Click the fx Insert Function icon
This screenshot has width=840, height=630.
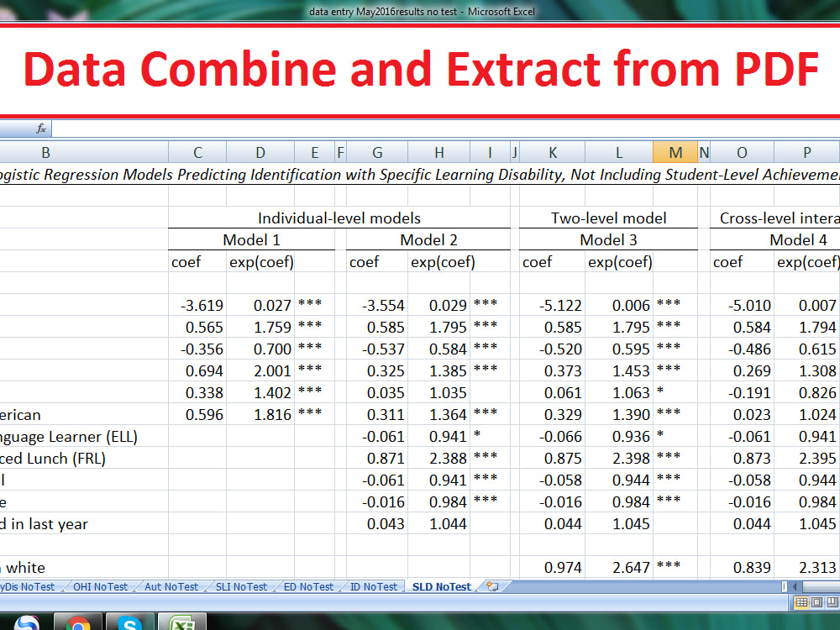pos(41,129)
